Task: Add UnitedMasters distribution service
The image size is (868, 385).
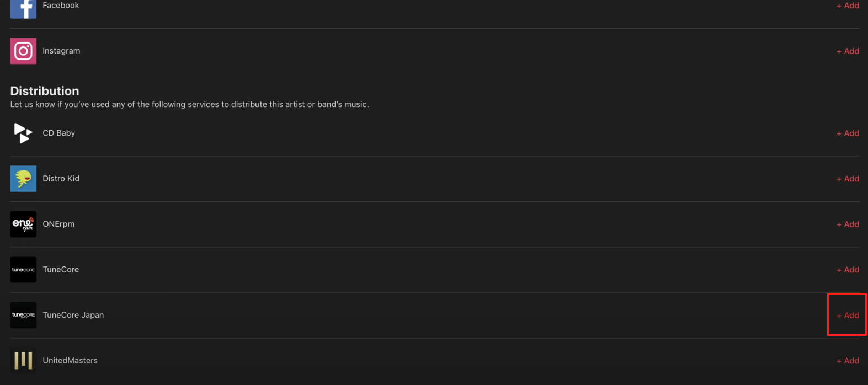Action: [x=848, y=361]
